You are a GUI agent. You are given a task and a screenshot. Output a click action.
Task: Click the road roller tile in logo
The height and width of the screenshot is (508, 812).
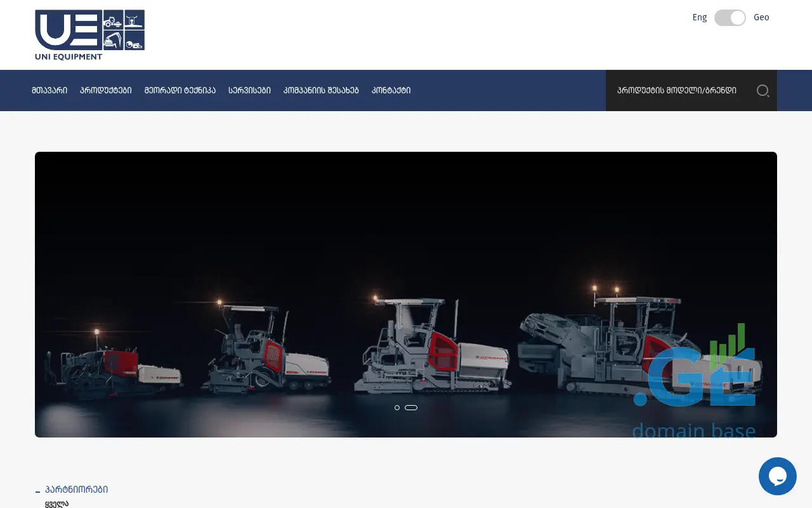point(113,20)
